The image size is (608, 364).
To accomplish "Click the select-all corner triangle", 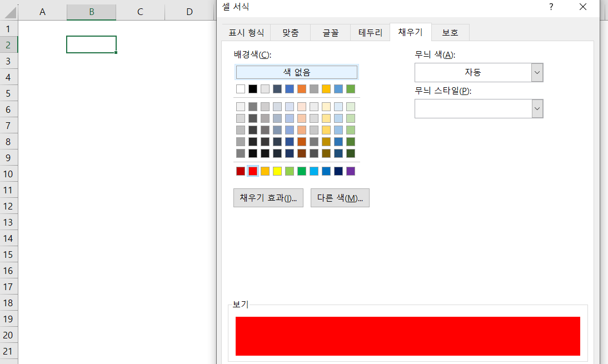I will (9, 12).
